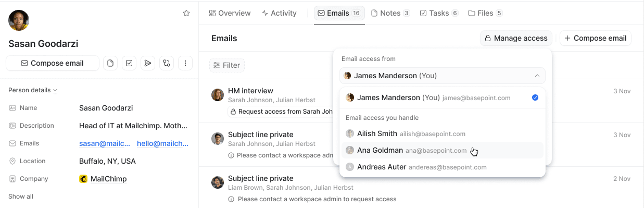Viewport: 644px width, 208px height.
Task: Click avatar on Liam Brown email row
Action: (218, 182)
